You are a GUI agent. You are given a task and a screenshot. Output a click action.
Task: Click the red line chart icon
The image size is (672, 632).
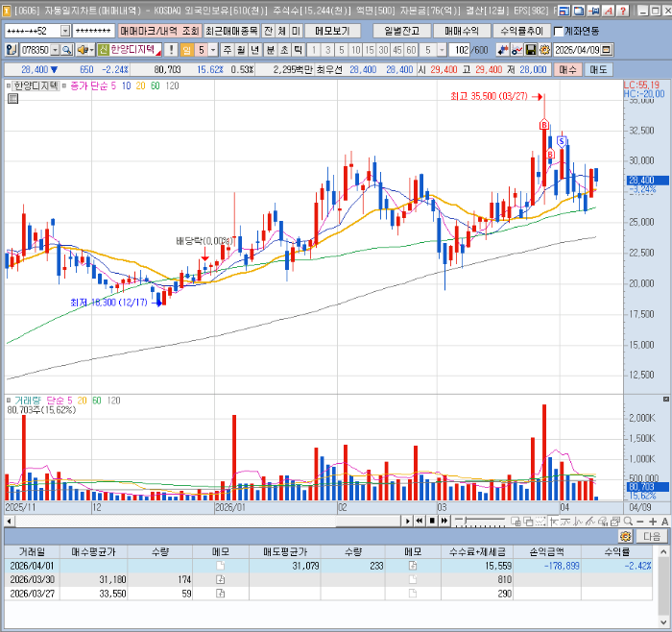(x=516, y=50)
